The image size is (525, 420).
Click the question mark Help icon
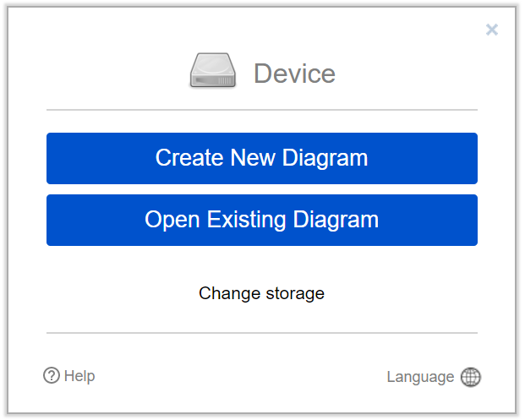pos(52,375)
